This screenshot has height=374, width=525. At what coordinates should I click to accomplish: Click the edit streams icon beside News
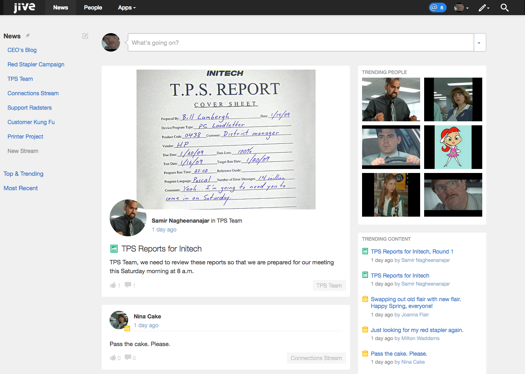(x=85, y=36)
